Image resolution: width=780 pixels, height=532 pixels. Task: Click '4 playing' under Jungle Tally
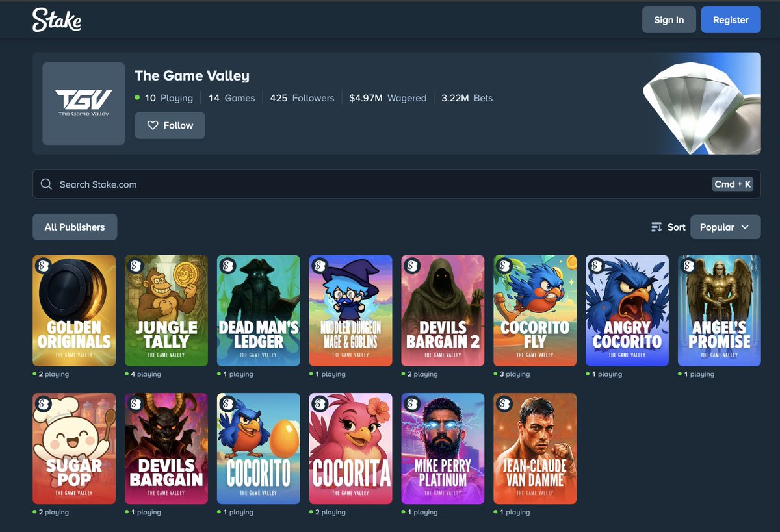click(x=143, y=374)
